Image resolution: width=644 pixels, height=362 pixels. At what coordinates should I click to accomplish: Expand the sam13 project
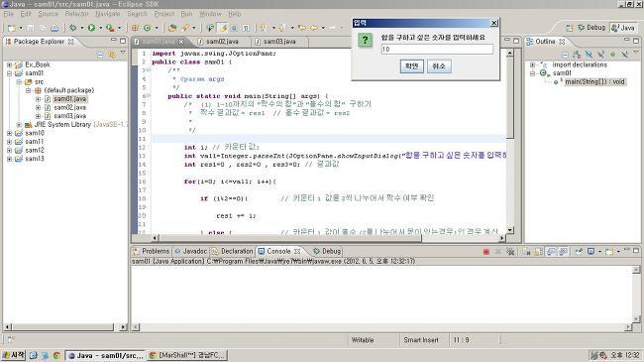[x=9, y=159]
